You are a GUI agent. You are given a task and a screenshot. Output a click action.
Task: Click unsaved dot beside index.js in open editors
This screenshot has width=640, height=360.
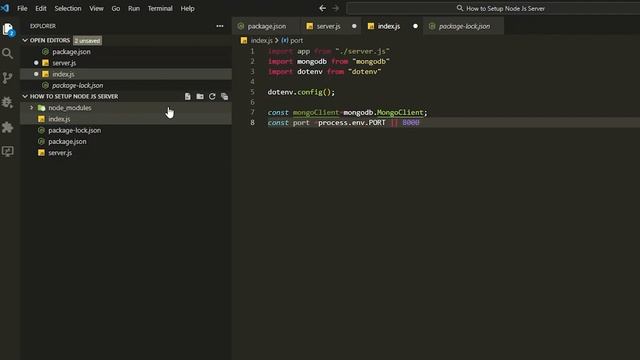pos(36,74)
